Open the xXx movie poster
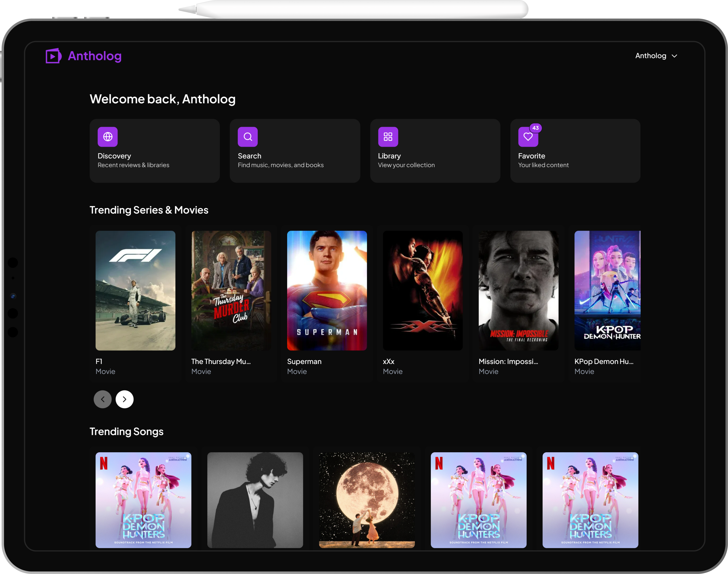 (x=423, y=291)
